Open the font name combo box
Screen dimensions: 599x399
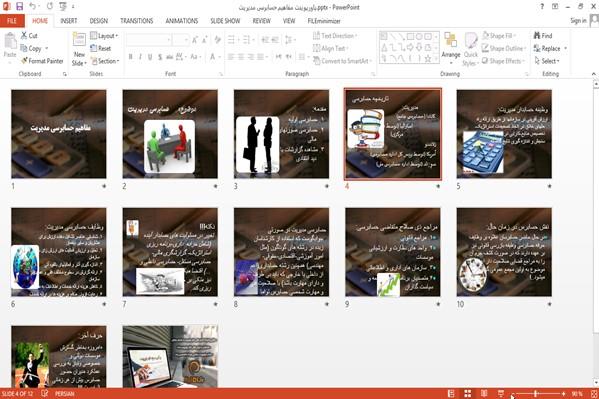click(x=148, y=39)
